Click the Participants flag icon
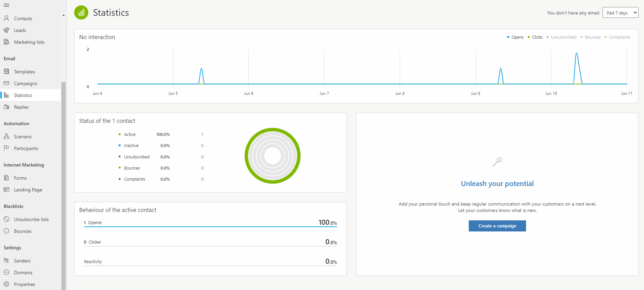644x290 pixels. [6, 148]
